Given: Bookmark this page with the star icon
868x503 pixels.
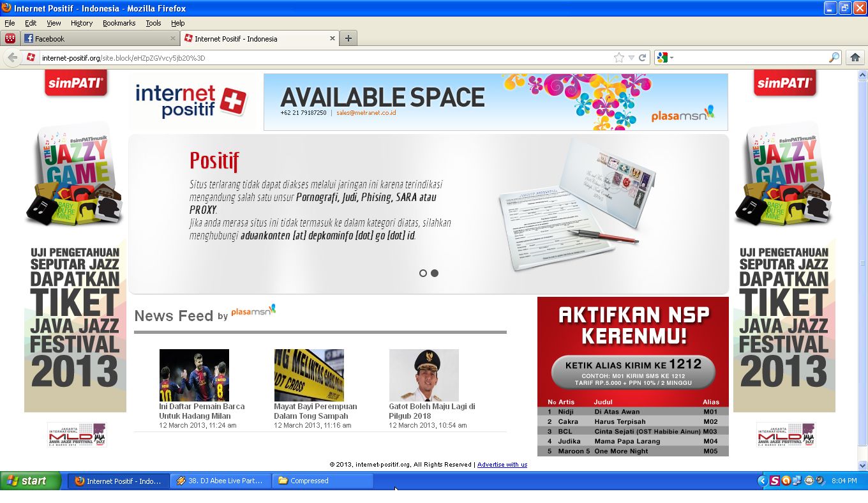Looking at the screenshot, I should click(x=618, y=57).
